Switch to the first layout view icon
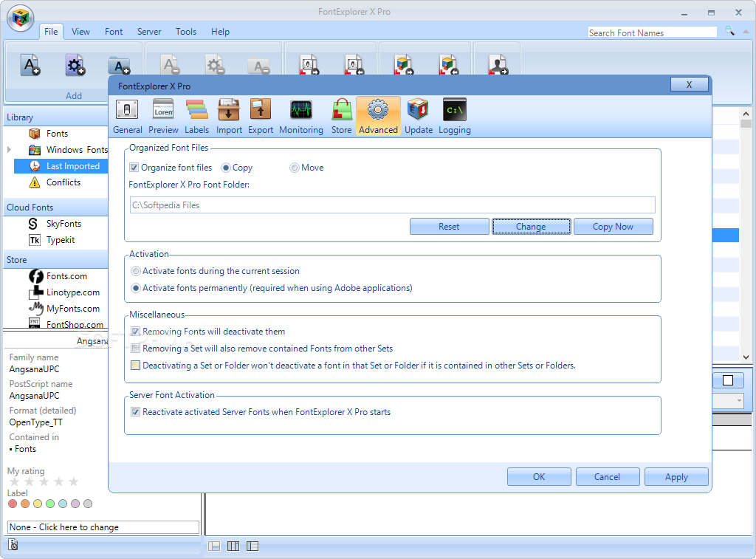 pyautogui.click(x=214, y=546)
